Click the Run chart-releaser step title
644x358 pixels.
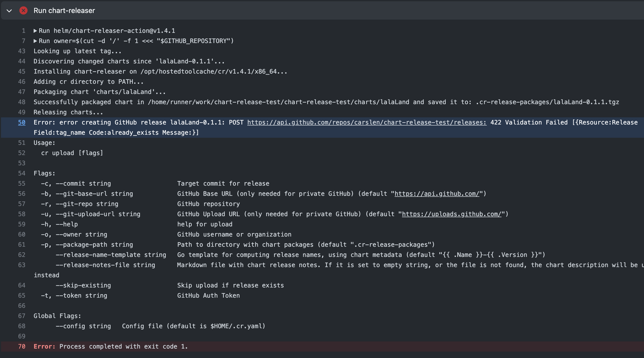(x=64, y=11)
